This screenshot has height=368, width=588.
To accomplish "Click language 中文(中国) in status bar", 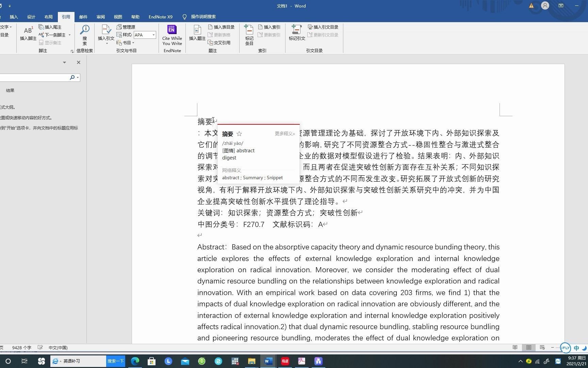I will point(58,348).
